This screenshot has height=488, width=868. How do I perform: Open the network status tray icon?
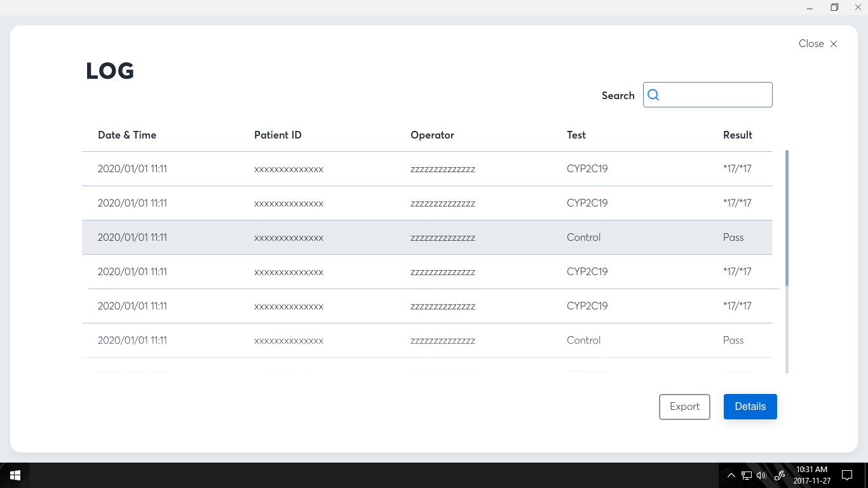pyautogui.click(x=747, y=475)
